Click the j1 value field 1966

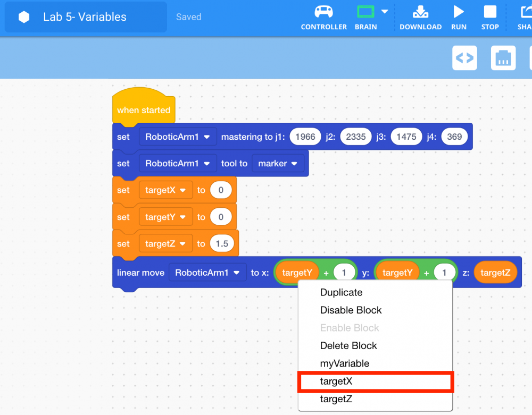(305, 137)
